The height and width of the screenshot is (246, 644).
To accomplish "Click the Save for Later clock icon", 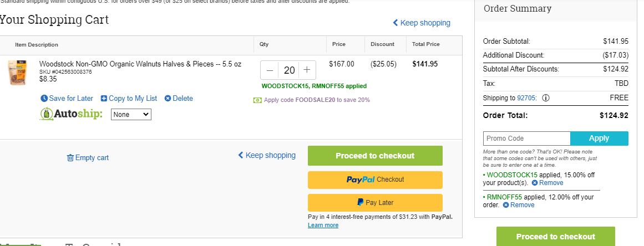I will (x=44, y=99).
